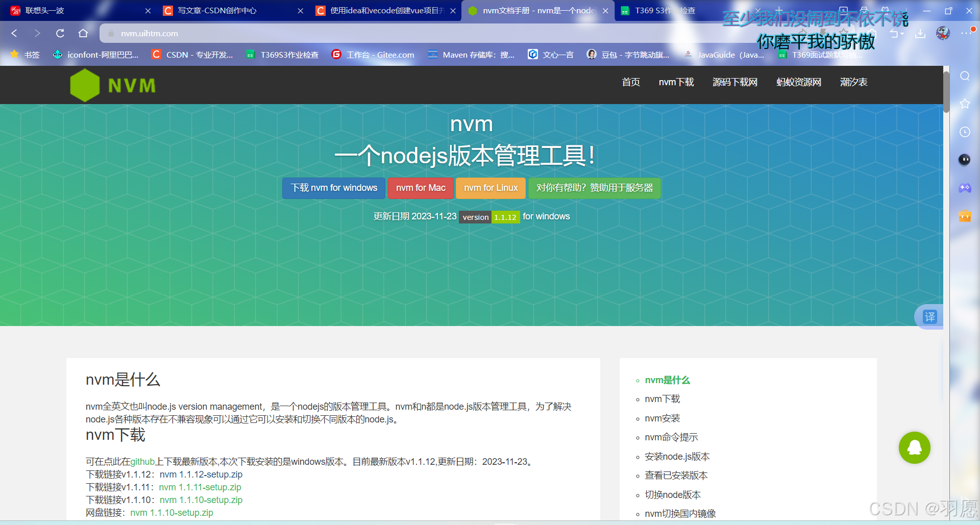Open the JavaGuide bookmark

pyautogui.click(x=724, y=55)
